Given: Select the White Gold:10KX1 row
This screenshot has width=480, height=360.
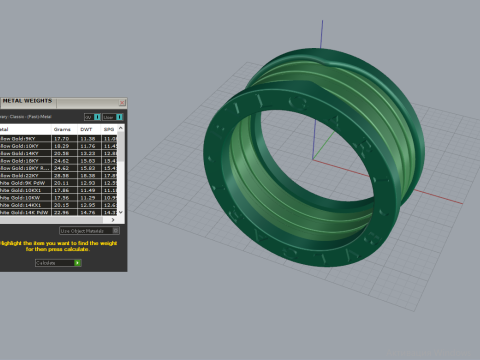Looking at the screenshot, I should tap(58, 190).
